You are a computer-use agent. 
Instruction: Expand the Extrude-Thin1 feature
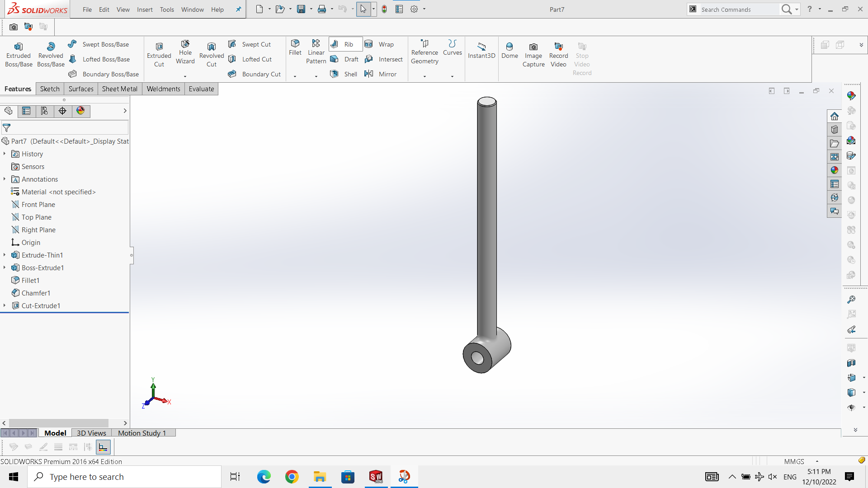tap(5, 255)
